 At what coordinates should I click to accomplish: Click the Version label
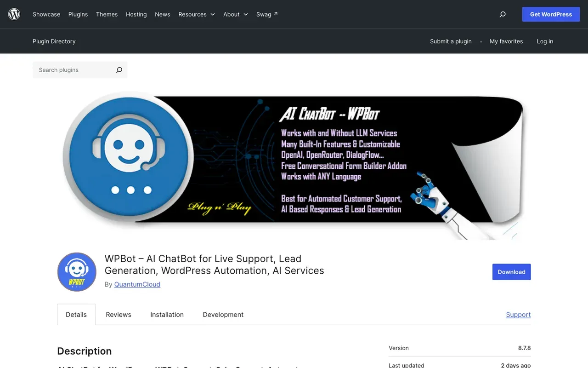[399, 348]
